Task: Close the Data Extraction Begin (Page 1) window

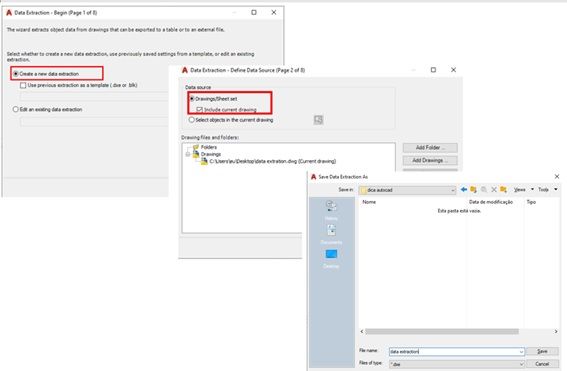Action: pyautogui.click(x=274, y=12)
